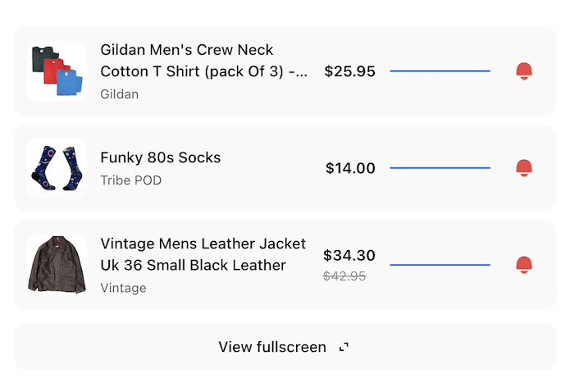Enable price alert bell for Vintage Leather Jacket
Screen dimensions: 579x392
[x=524, y=265]
